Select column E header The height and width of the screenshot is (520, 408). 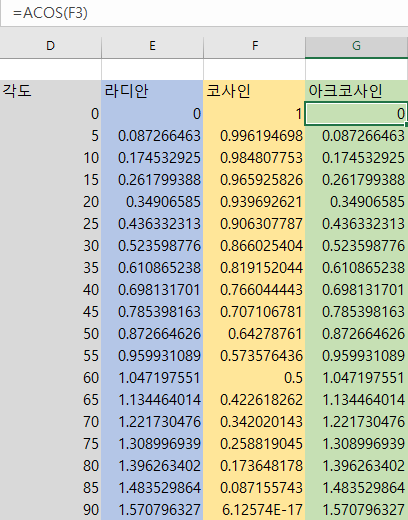point(152,46)
